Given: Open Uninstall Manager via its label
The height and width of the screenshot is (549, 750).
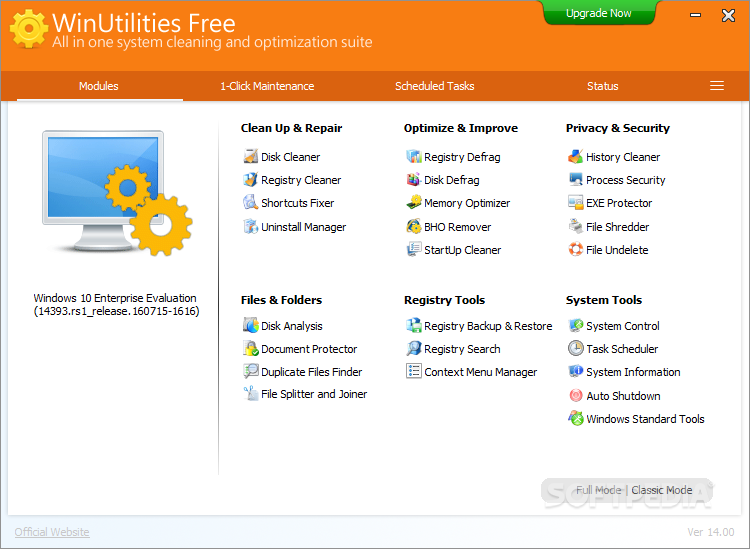Looking at the screenshot, I should pos(303,227).
